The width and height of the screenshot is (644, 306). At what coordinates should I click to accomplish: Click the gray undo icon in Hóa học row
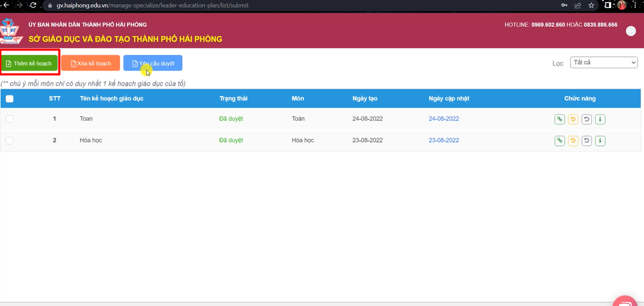click(587, 141)
